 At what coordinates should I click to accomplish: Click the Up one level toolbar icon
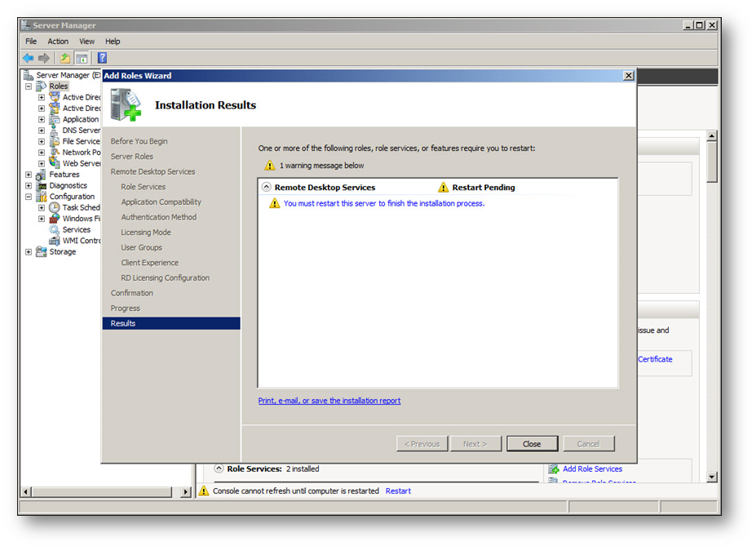(65, 58)
